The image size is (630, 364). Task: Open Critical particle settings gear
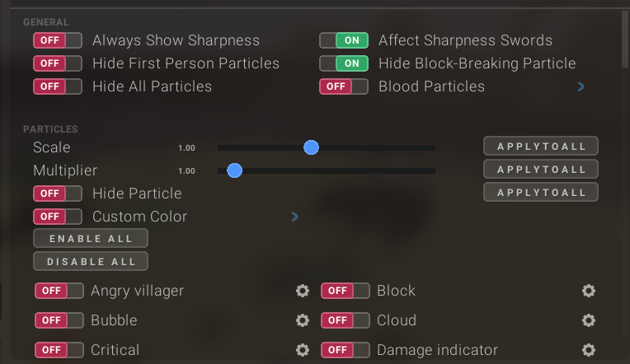point(303,350)
